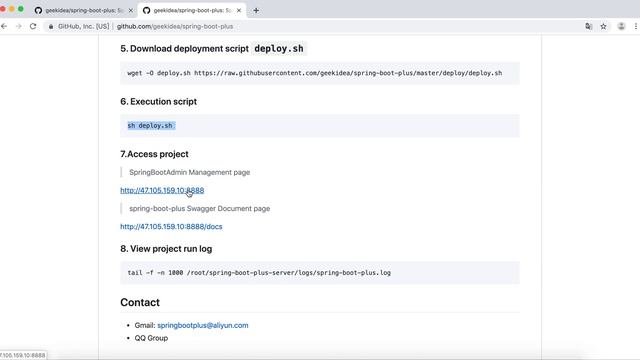Open the http://47.105.159.10:8888 link
Screen dimensions: 640x360
pyautogui.click(x=162, y=190)
